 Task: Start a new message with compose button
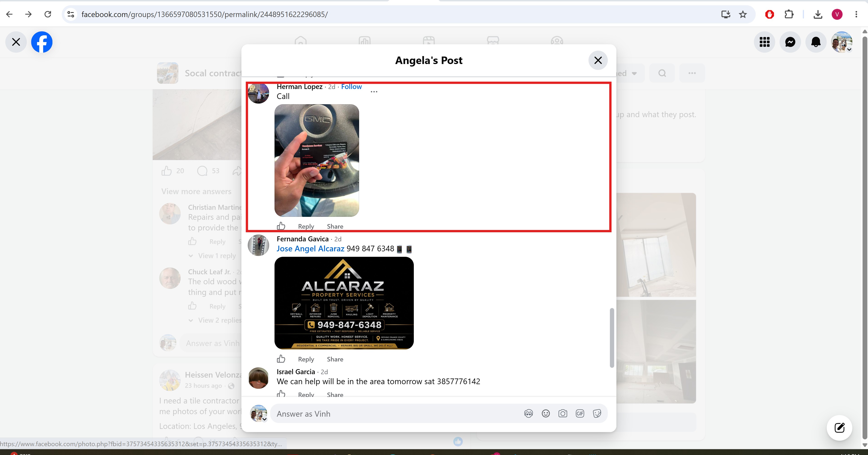pos(839,428)
